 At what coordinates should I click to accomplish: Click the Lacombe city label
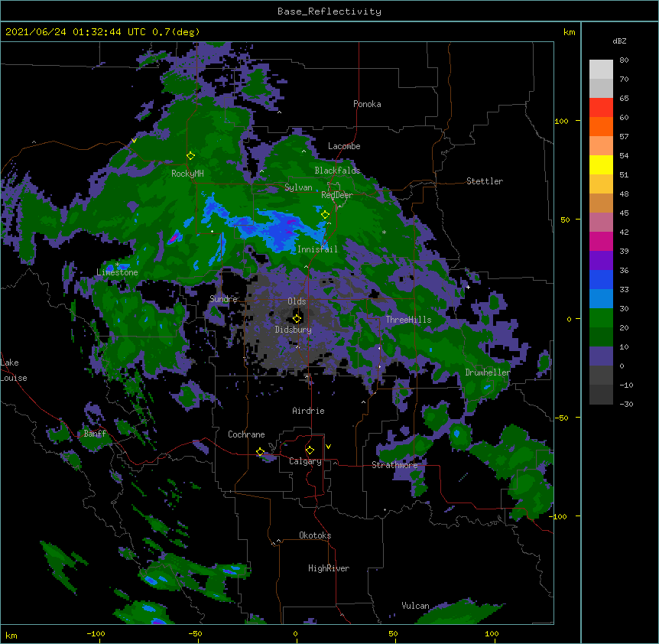pyautogui.click(x=344, y=146)
